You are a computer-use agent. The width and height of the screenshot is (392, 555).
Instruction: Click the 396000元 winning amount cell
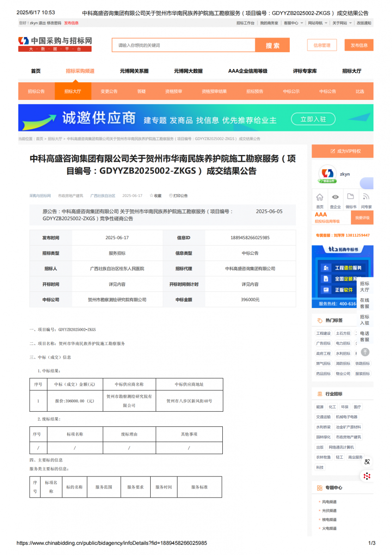coord(250,300)
